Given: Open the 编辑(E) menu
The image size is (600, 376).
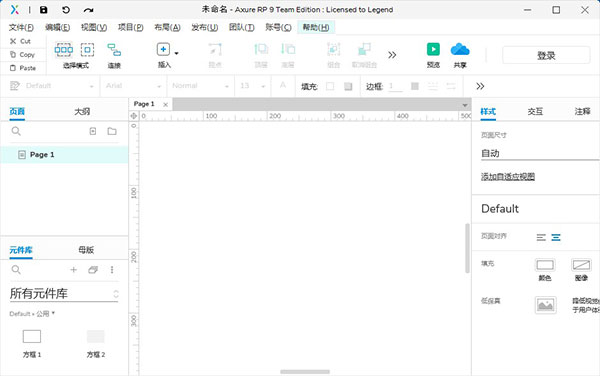Looking at the screenshot, I should [57, 27].
